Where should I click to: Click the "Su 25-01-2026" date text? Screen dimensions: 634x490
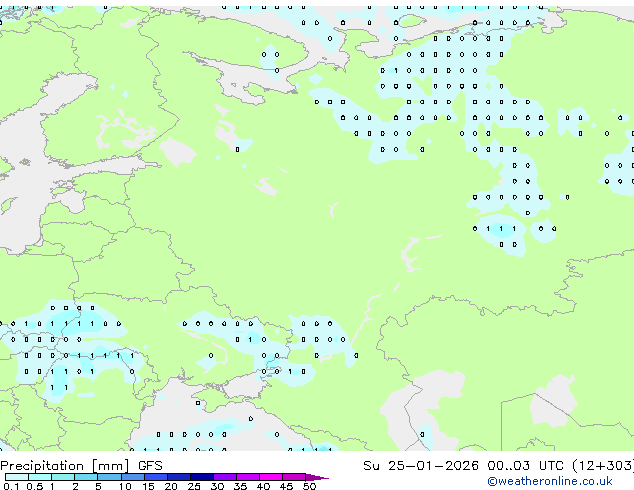[421, 466]
